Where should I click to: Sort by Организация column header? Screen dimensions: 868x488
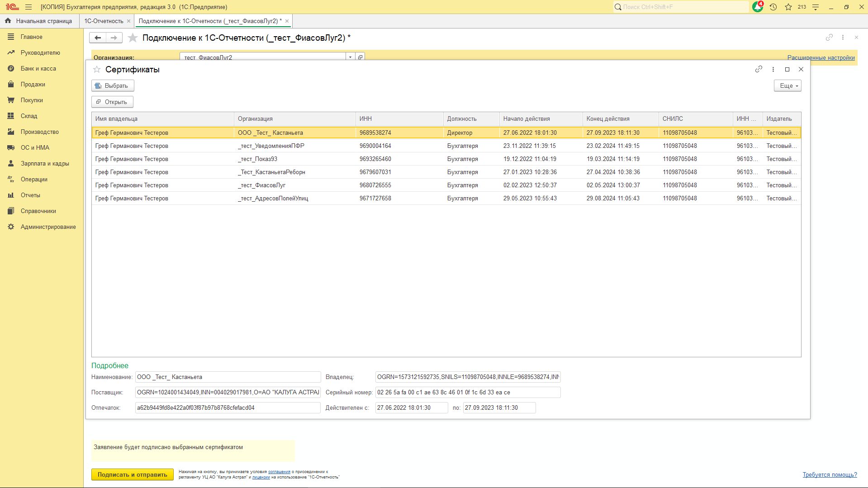295,118
